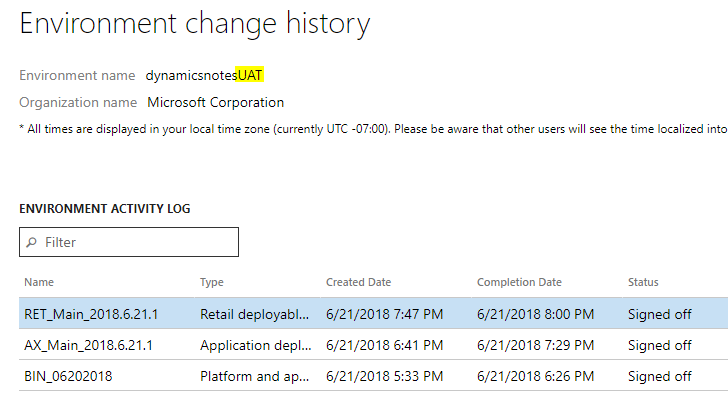The height and width of the screenshot is (403, 728).
Task: Click the Retail deployable package type cell
Action: coord(255,314)
